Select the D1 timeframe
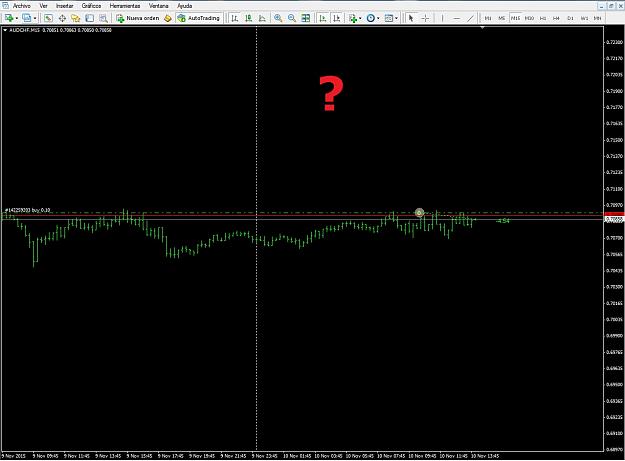This screenshot has width=625, height=461. (x=570, y=18)
